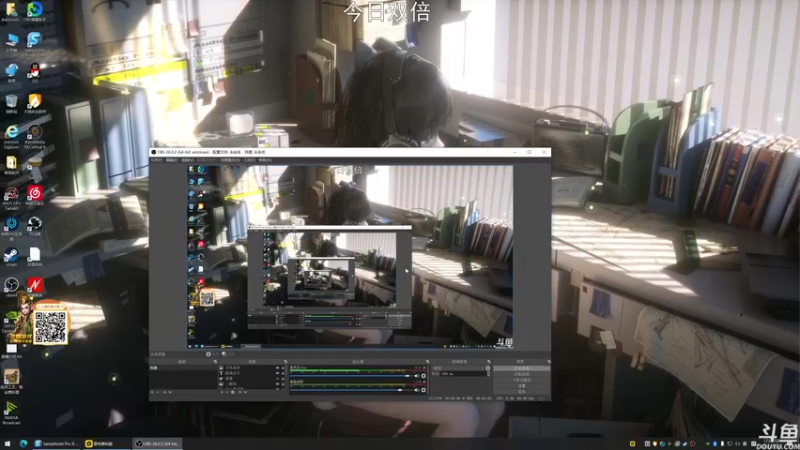The height and width of the screenshot is (450, 800).
Task: Select the scene entry in Scenes list
Action: 183,368
